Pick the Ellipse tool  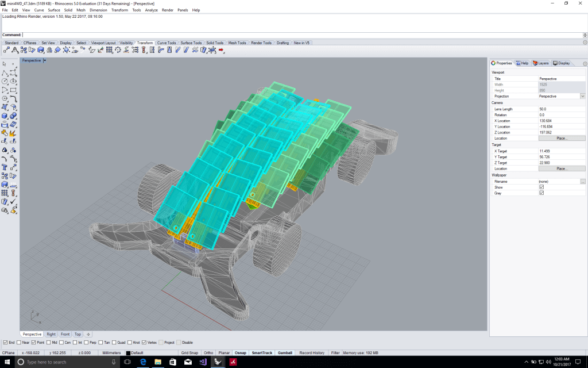(x=13, y=82)
